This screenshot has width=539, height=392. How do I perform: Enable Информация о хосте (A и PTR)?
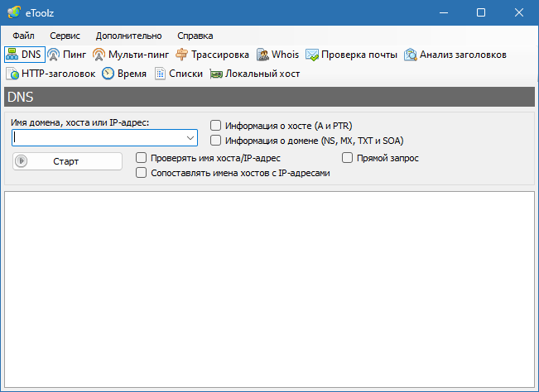tap(215, 126)
